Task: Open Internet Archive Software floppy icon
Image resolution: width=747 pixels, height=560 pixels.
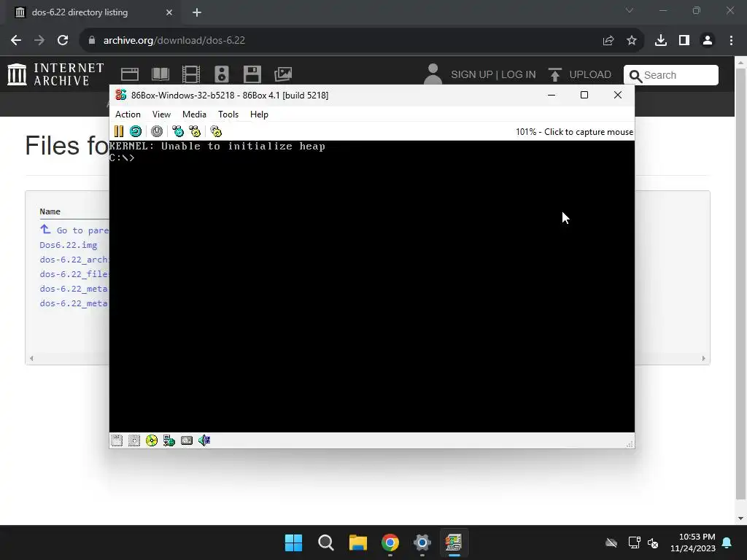Action: pos(252,74)
